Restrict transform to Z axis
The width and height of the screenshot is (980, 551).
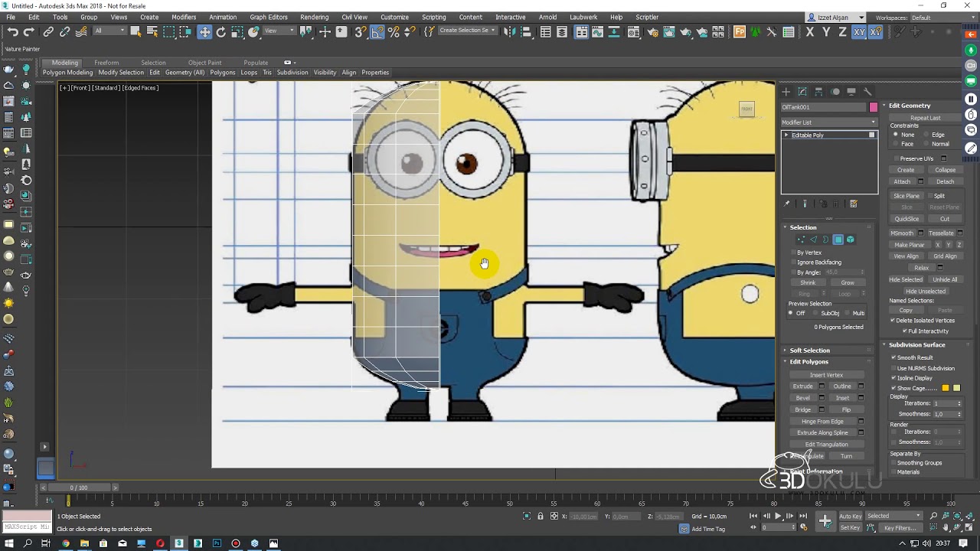coord(842,31)
